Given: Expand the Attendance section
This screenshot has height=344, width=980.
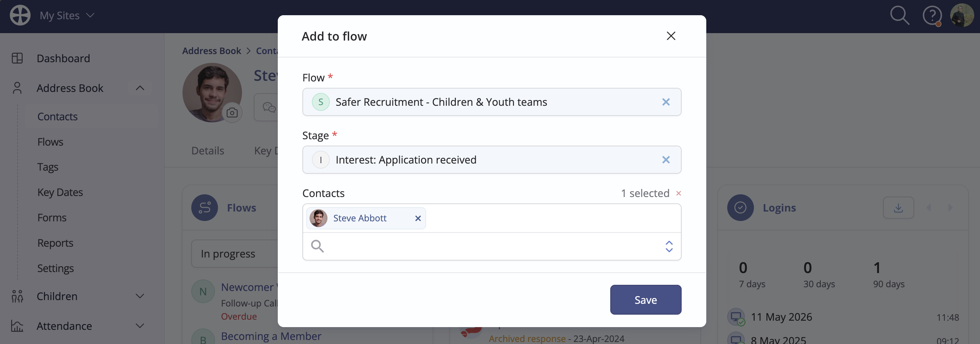Looking at the screenshot, I should pos(140,326).
